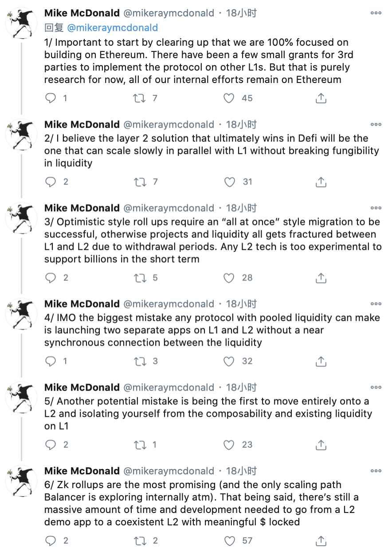Share the 5/ tweet about moving onto L2
This screenshot has width=392, height=552.
point(321,445)
